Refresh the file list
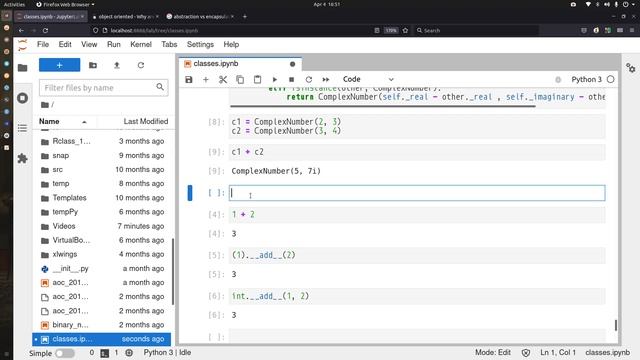Image resolution: width=640 pixels, height=360 pixels. pyautogui.click(x=141, y=65)
